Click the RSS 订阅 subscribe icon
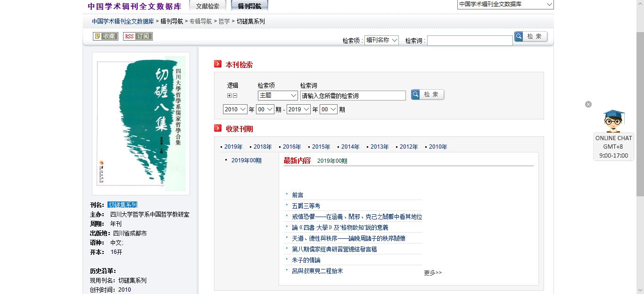This screenshot has height=294, width=644. click(138, 36)
